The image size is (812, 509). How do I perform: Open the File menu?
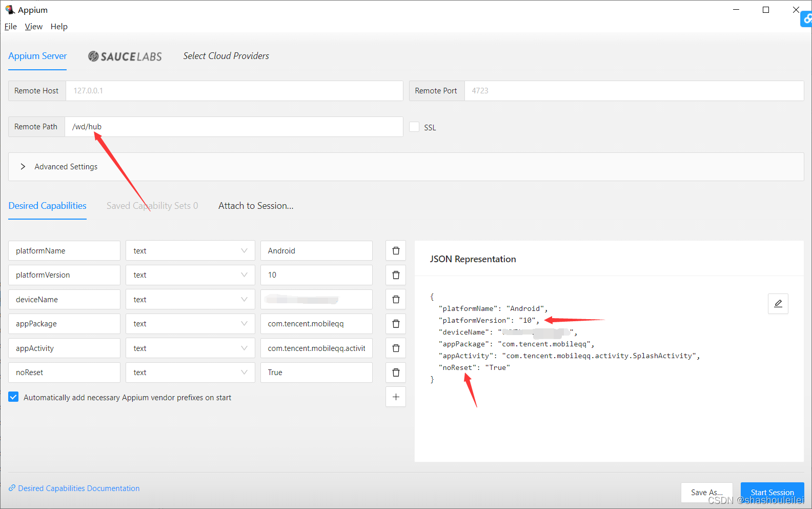11,27
